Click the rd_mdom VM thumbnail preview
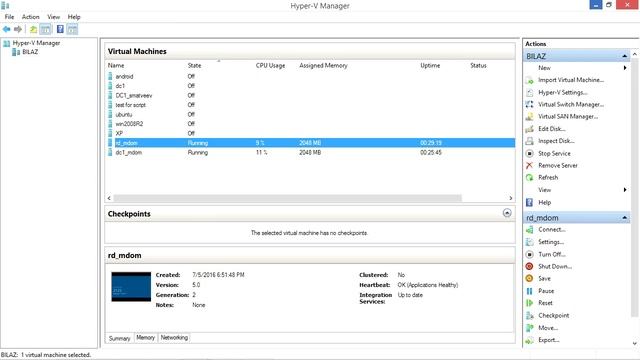This screenshot has height=360, width=640. (x=131, y=287)
